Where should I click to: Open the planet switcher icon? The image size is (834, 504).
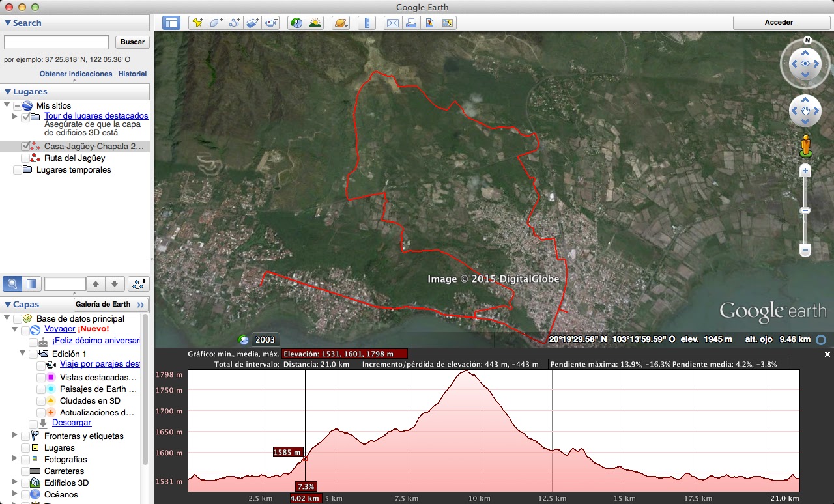pos(341,23)
